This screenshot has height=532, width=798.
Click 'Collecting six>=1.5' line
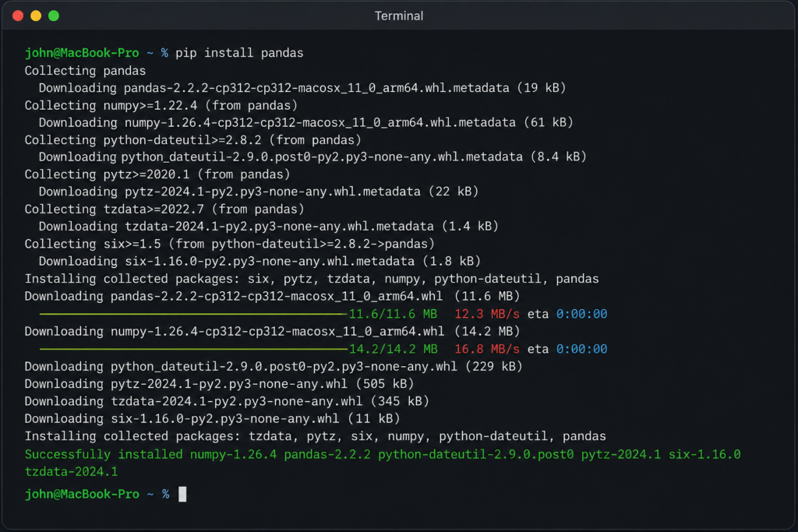(x=230, y=244)
